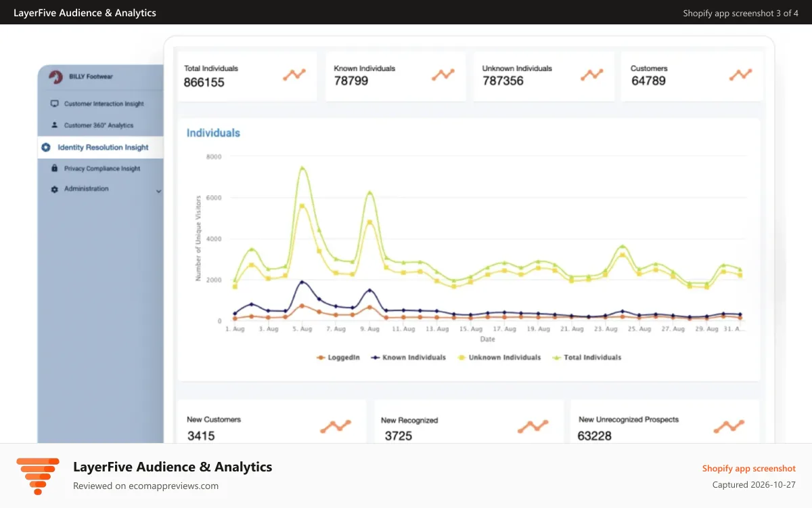Click the Identity Resolution Insight circle icon
Viewport: 812px width, 508px height.
46,147
